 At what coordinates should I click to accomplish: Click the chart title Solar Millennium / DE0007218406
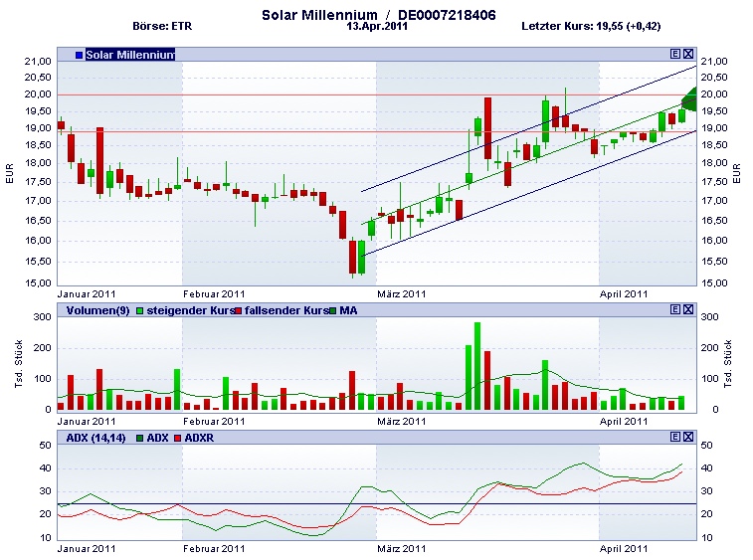[378, 15]
